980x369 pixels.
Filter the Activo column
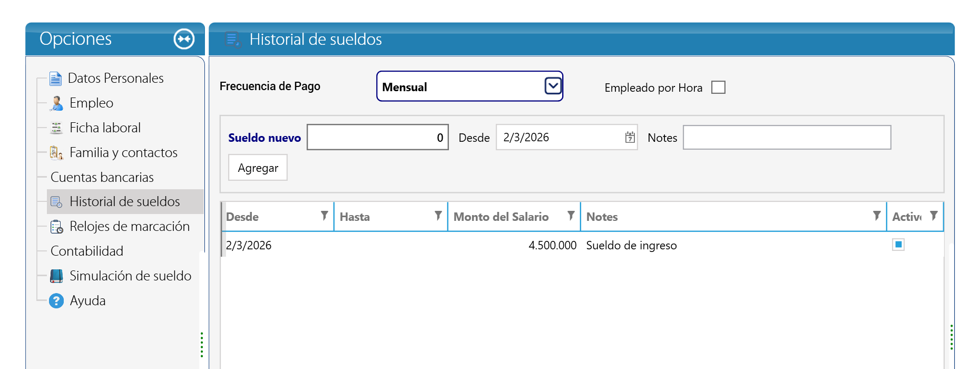click(x=934, y=216)
